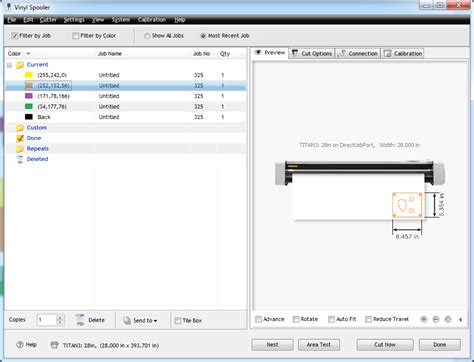Click the zoom fit preview icon
Viewport: 474px width, 362px height.
448,319
